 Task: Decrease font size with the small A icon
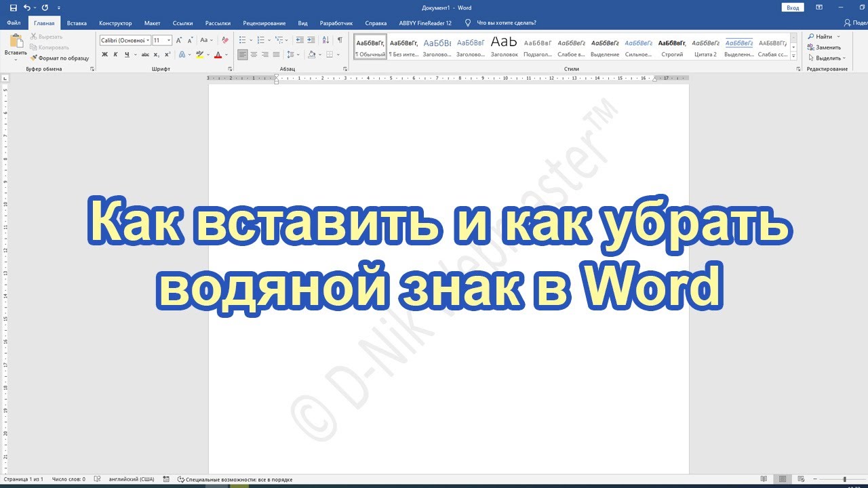point(189,40)
